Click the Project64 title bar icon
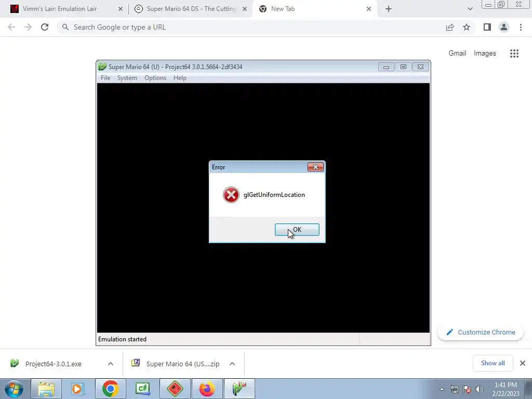Image resolution: width=532 pixels, height=399 pixels. click(x=102, y=67)
